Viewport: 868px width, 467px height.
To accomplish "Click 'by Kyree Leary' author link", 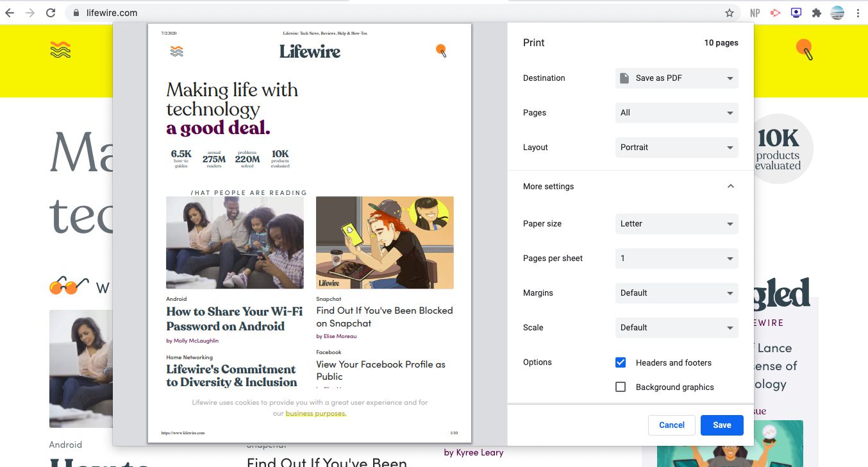I will [x=474, y=452].
